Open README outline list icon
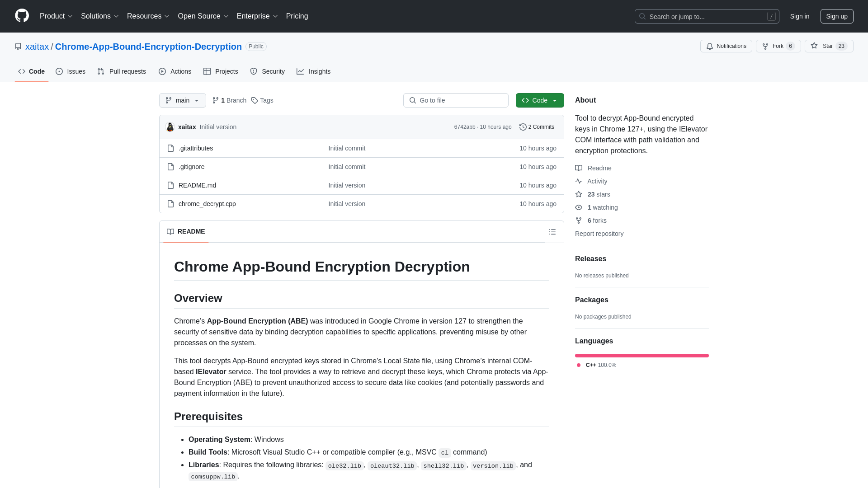The image size is (868, 488). (552, 232)
